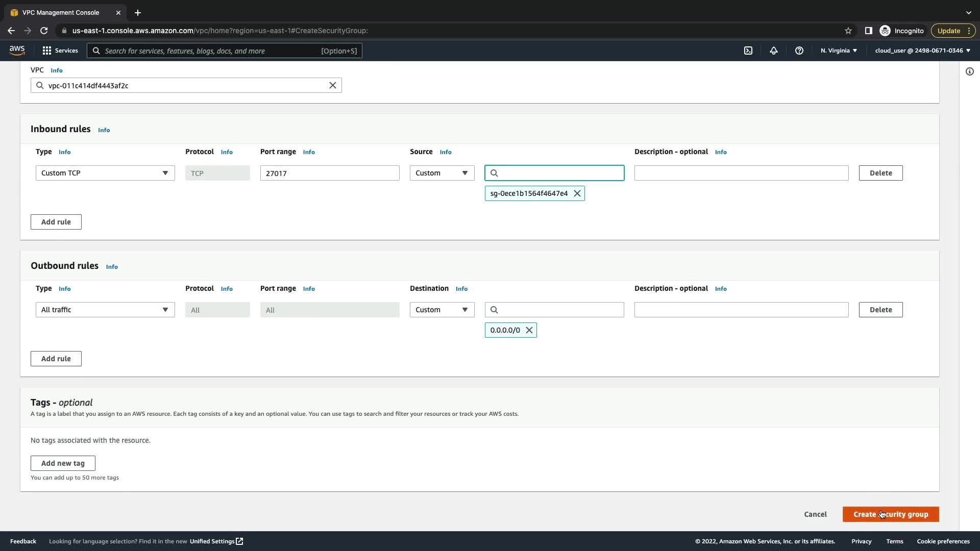Screen dimensions: 980x551
Task: Remove the sg-0ece1b1564f4647e4 source tag
Action: (x=577, y=193)
